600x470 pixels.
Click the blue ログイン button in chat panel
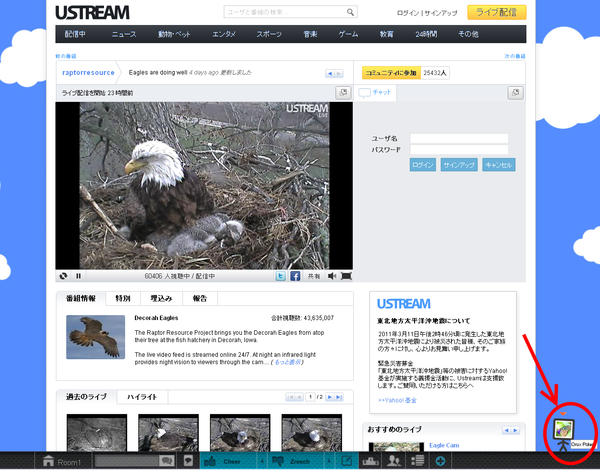click(423, 165)
